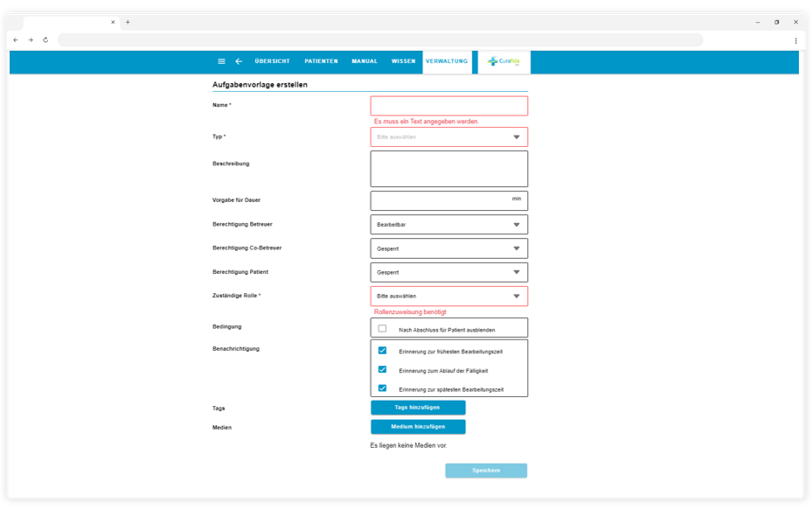Open the WISSEN tab
Viewport: 812px width, 510px height.
point(404,61)
